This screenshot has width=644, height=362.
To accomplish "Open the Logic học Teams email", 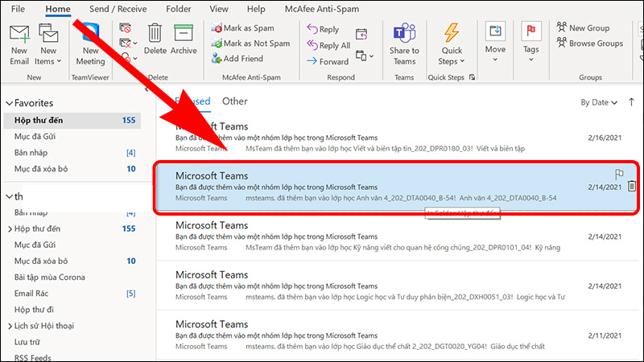I will (397, 286).
